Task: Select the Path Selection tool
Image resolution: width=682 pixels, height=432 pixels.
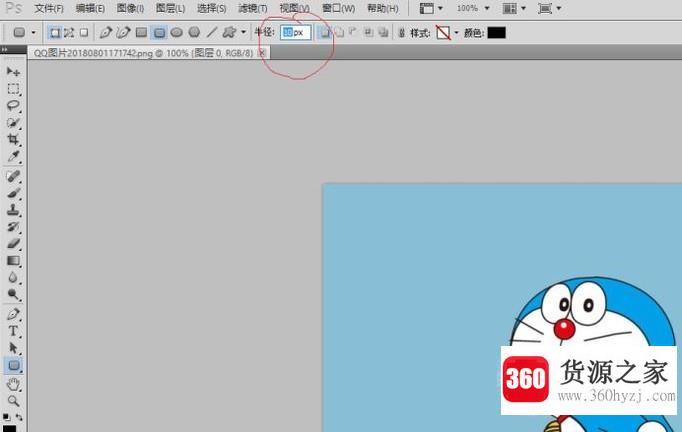Action: tap(13, 348)
